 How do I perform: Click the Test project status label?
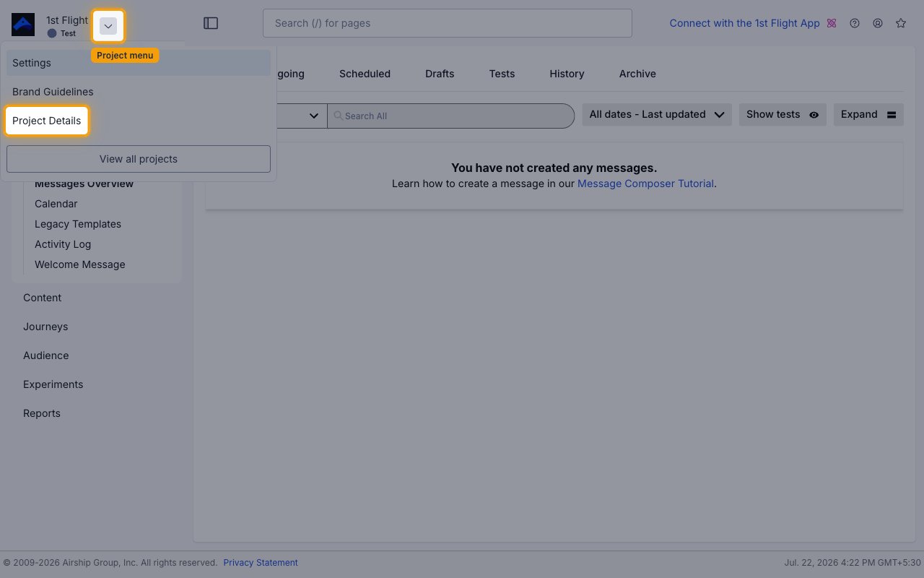tap(68, 33)
